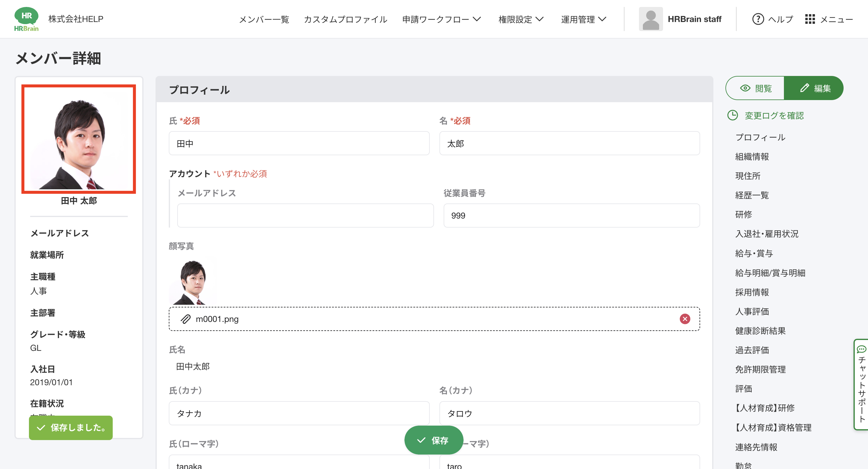Click the ヘルプ link text

(x=780, y=19)
